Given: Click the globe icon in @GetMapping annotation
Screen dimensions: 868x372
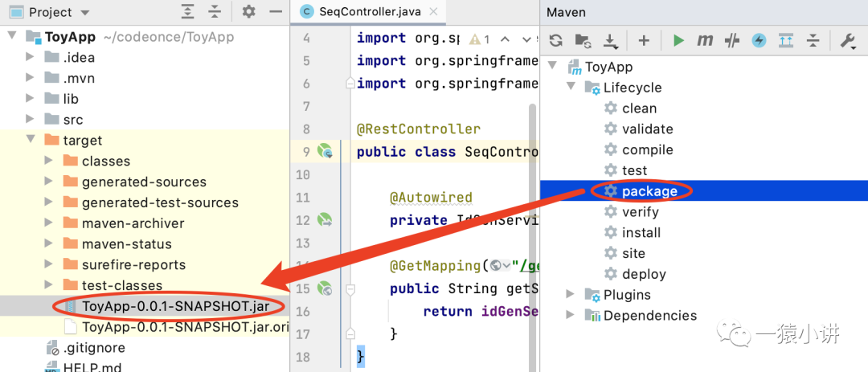Looking at the screenshot, I should pyautogui.click(x=495, y=266).
